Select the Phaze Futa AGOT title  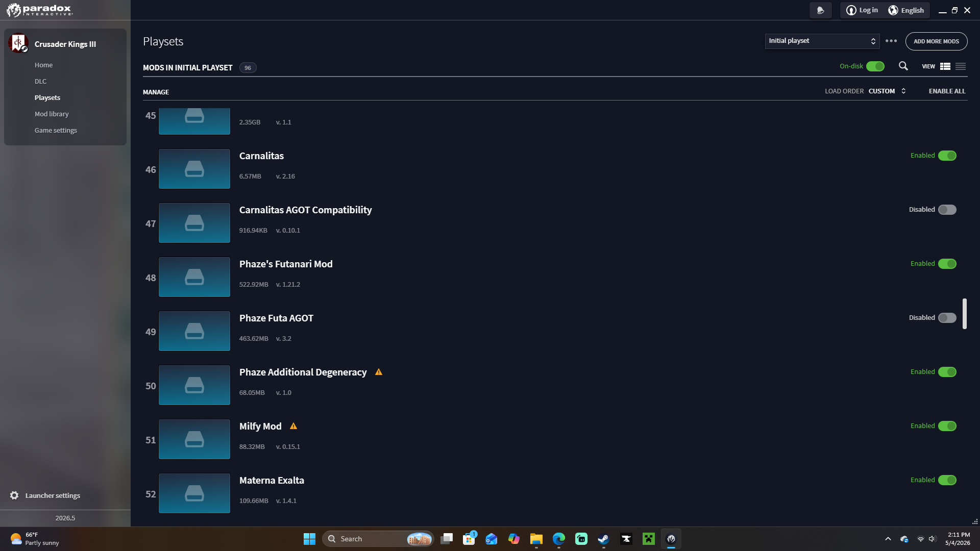[276, 318]
